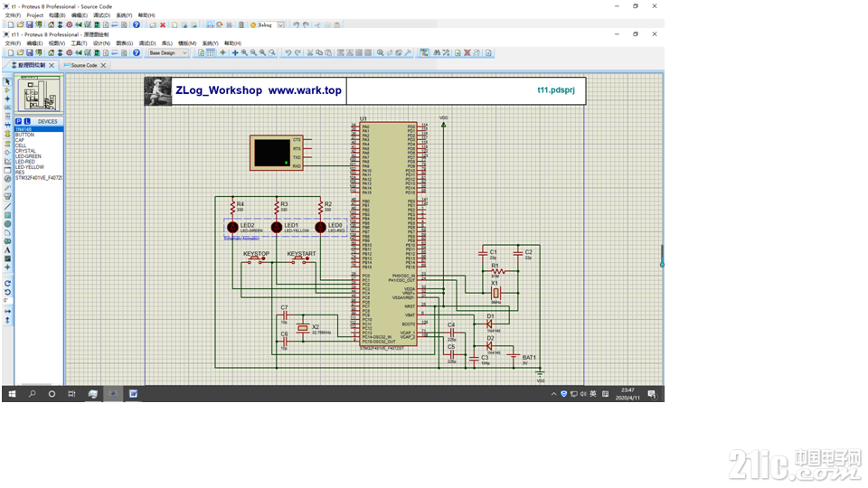This screenshot has height=488, width=868.
Task: Select the 2D circle drawing tool
Action: click(x=7, y=224)
